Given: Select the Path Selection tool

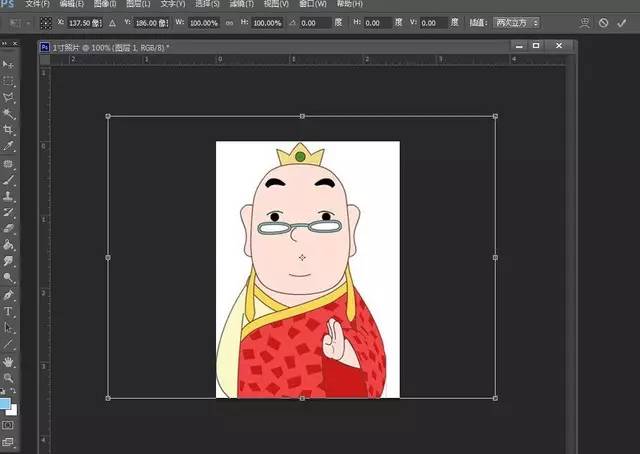Looking at the screenshot, I should pos(8,327).
